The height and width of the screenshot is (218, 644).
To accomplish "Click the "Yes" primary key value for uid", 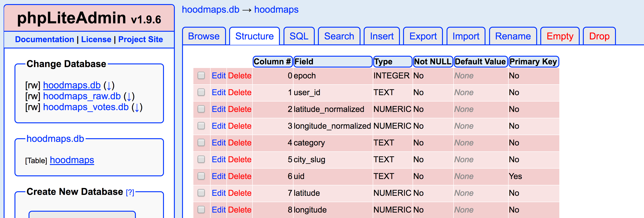I will [515, 176].
